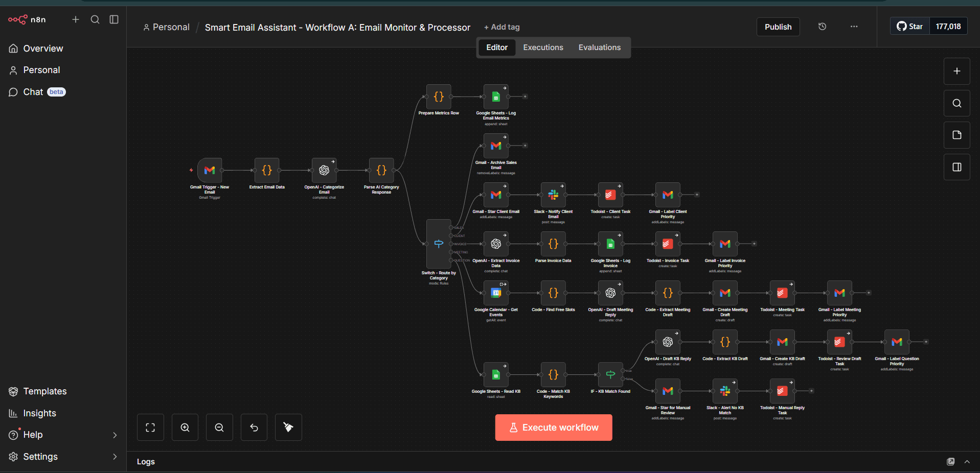Click the tidy up workflow button

click(288, 427)
